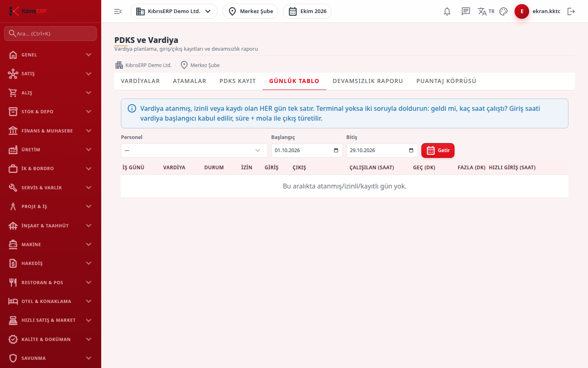588x368 pixels.
Task: Collapse the sidebar with the menu icon
Action: [x=118, y=11]
